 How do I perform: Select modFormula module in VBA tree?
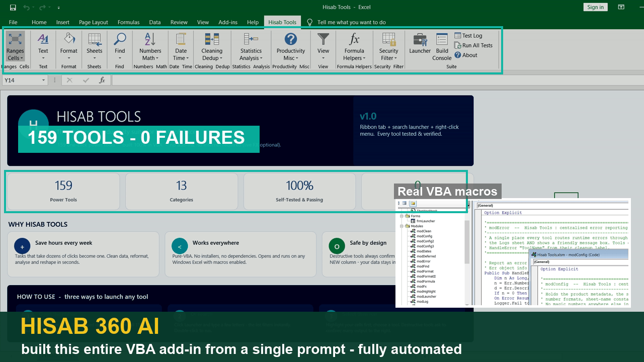coord(423,282)
